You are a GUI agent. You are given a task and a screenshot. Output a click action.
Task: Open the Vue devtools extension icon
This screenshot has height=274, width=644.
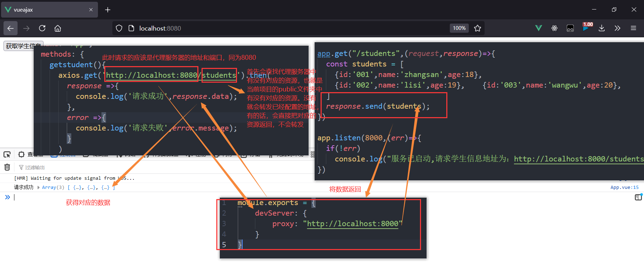538,28
